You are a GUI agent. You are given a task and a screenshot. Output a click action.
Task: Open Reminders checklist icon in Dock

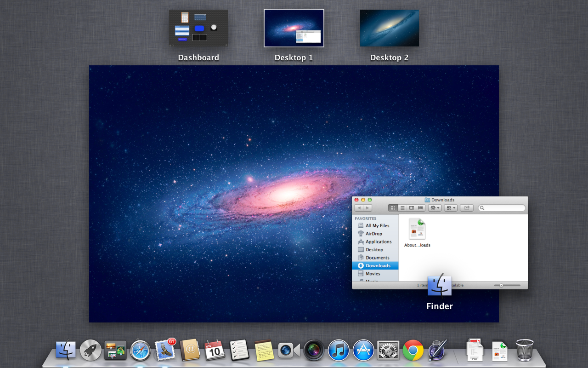tap(239, 351)
